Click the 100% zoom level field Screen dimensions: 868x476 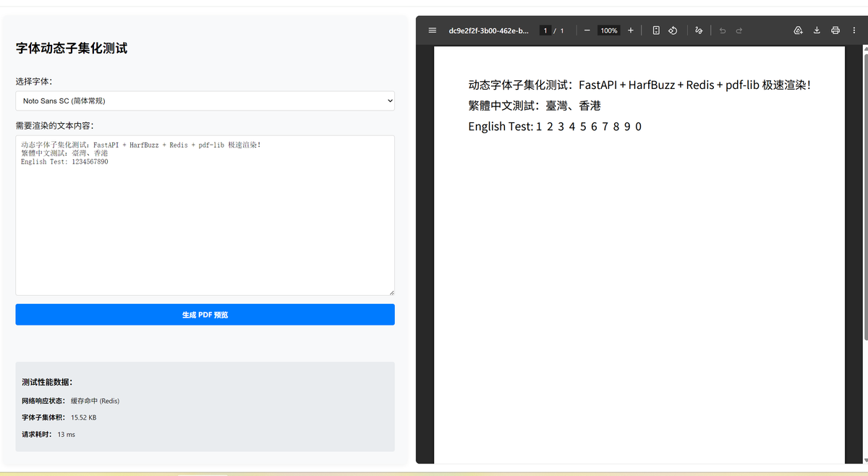pos(609,30)
